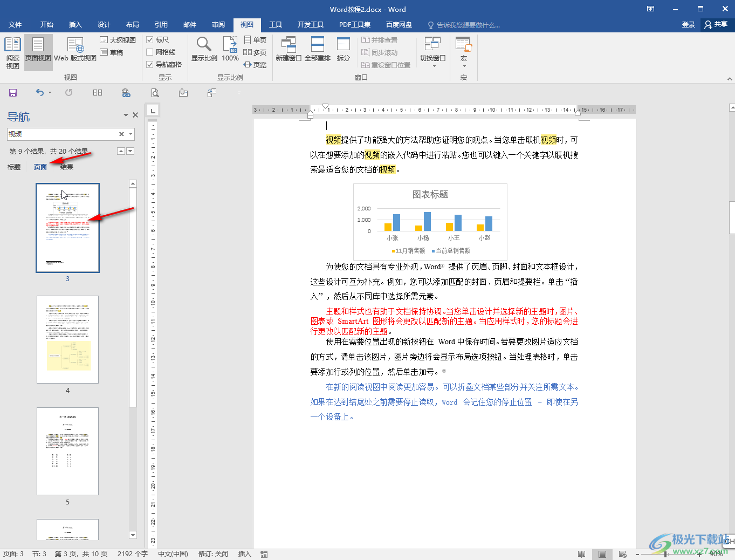The width and height of the screenshot is (735, 560).
Task: Open the 开始 Home tab
Action: click(x=47, y=25)
